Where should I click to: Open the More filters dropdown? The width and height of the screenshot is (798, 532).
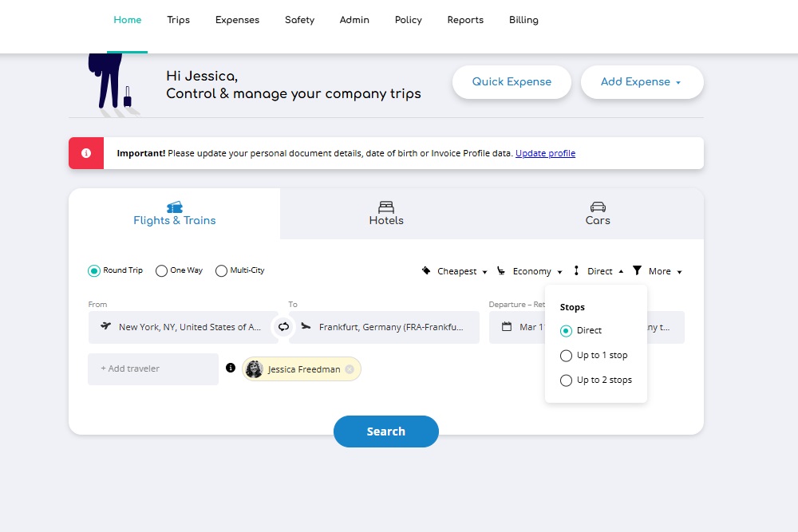pyautogui.click(x=656, y=271)
